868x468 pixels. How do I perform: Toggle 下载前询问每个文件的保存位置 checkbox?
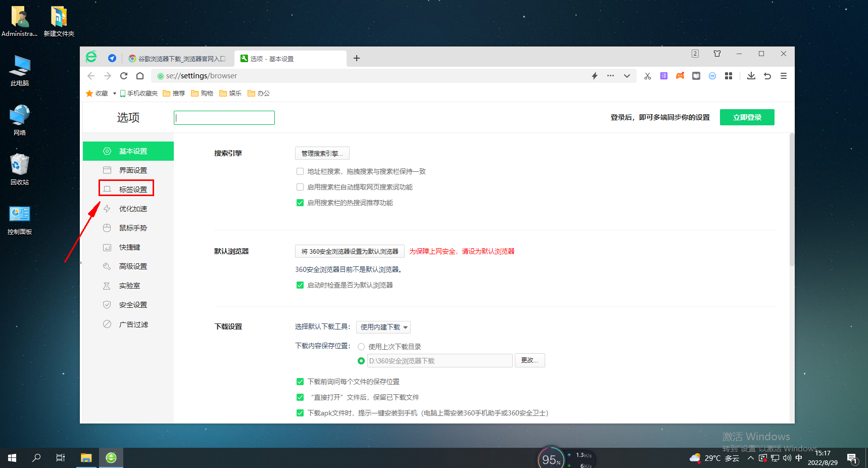pos(300,382)
